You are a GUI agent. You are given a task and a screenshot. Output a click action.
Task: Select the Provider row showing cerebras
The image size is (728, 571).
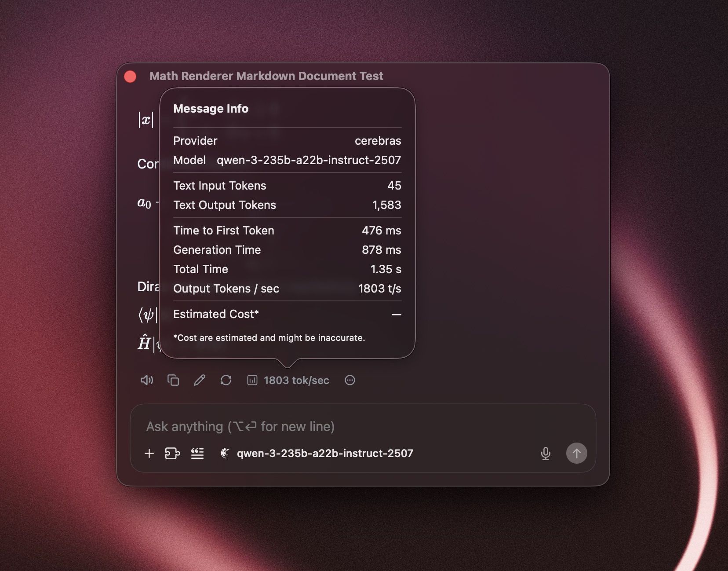click(287, 141)
